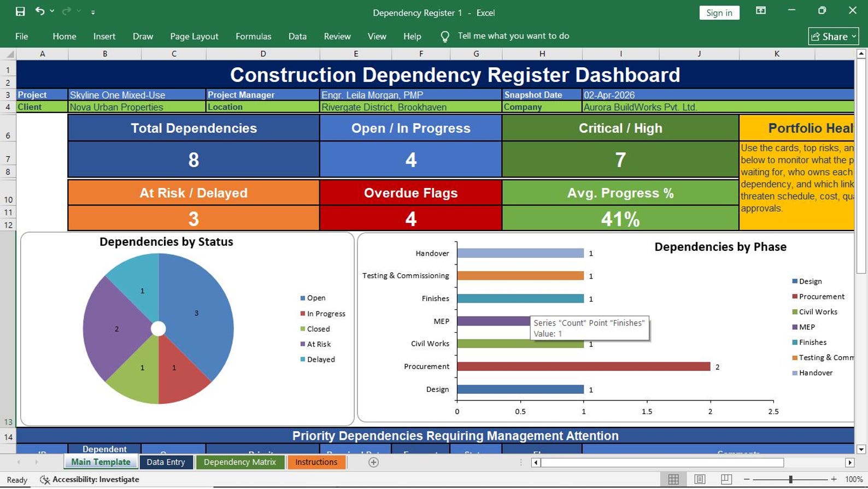Select the Skyline One Mixed-Use cell
The image size is (868, 489).
[x=137, y=95]
